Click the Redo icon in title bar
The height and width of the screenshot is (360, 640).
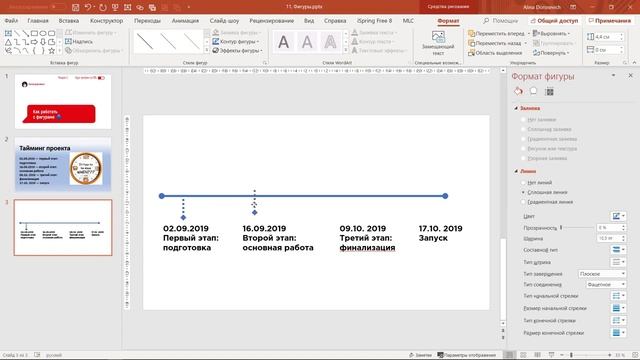(x=102, y=7)
